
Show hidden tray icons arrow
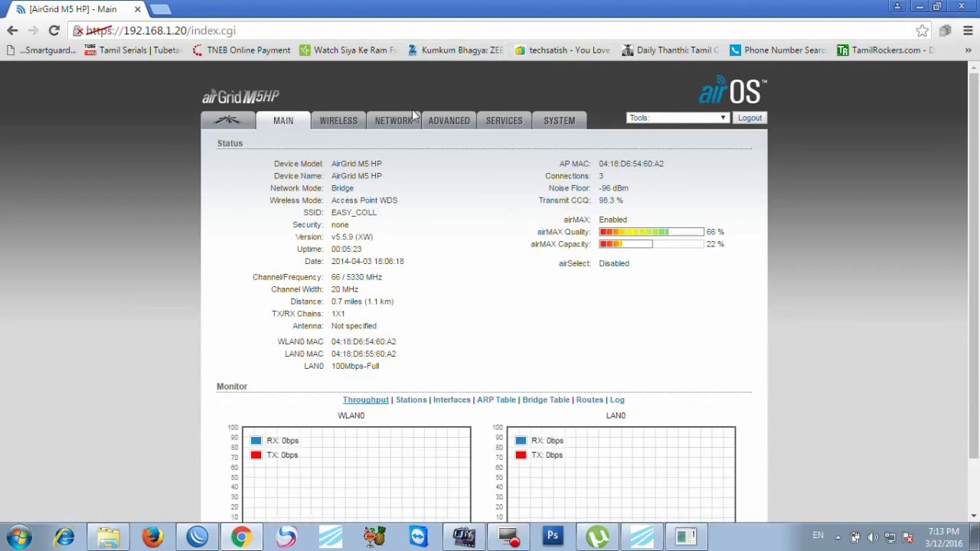pyautogui.click(x=838, y=537)
